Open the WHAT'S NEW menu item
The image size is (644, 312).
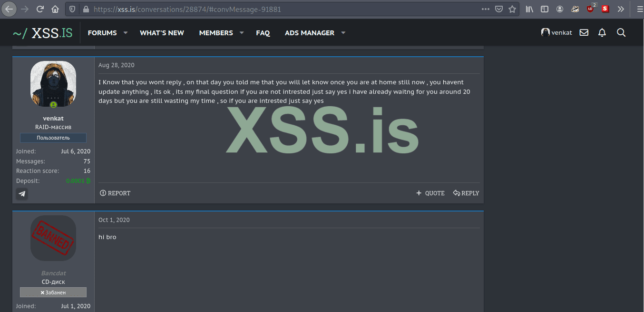[162, 32]
